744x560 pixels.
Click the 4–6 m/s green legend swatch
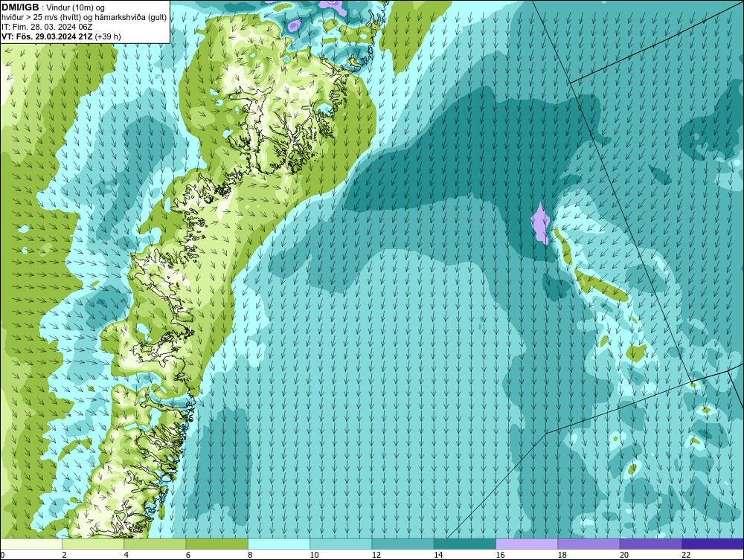pos(155,544)
